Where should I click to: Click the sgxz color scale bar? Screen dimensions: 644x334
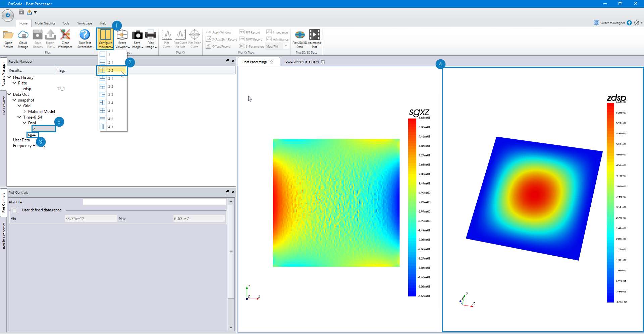pyautogui.click(x=412, y=207)
